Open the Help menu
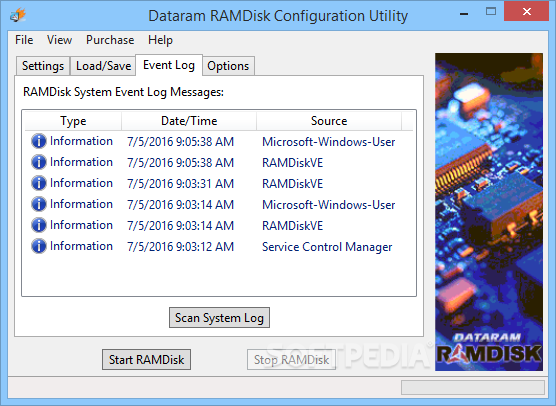 160,40
